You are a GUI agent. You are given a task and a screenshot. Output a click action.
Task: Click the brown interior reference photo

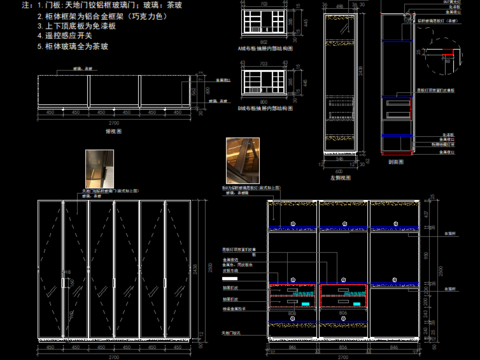point(243,161)
